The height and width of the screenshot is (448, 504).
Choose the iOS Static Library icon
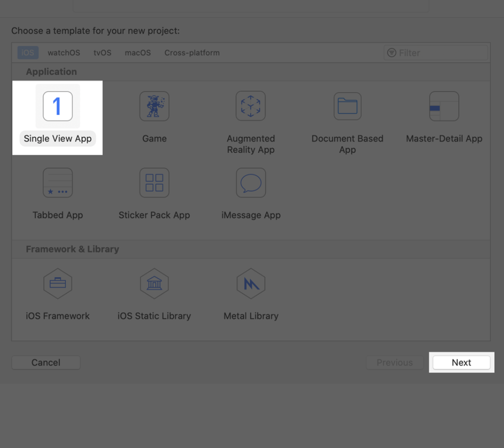(154, 283)
